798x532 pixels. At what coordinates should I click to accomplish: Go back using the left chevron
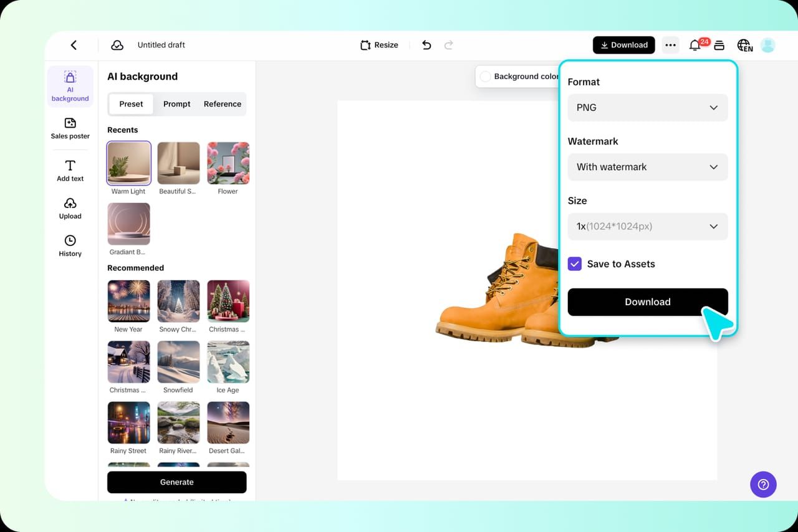74,45
